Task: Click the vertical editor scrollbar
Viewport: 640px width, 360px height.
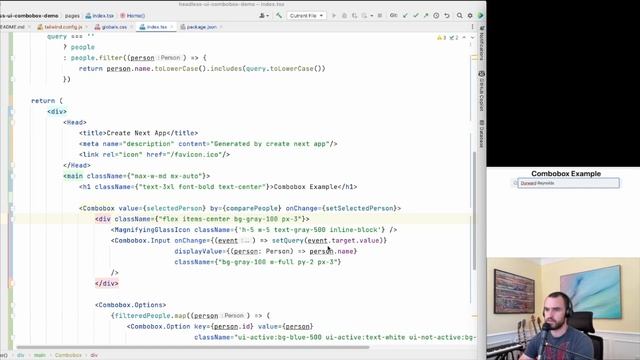Action: [474, 211]
